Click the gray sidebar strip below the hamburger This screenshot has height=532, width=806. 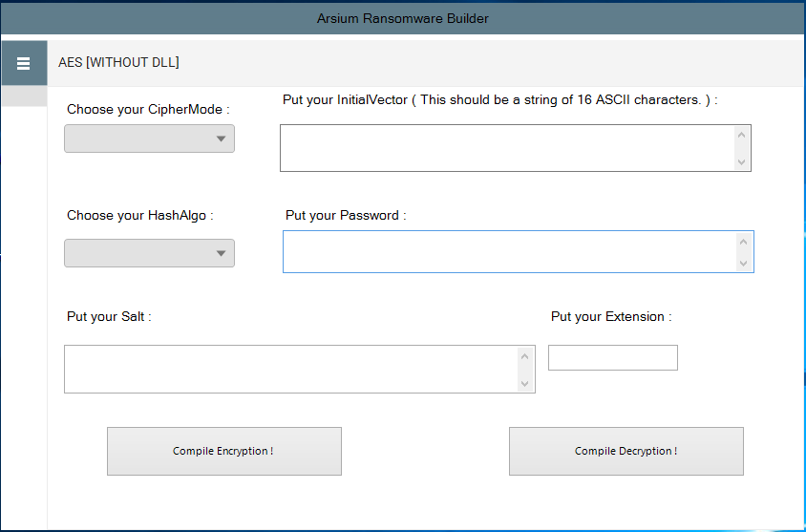tap(24, 96)
